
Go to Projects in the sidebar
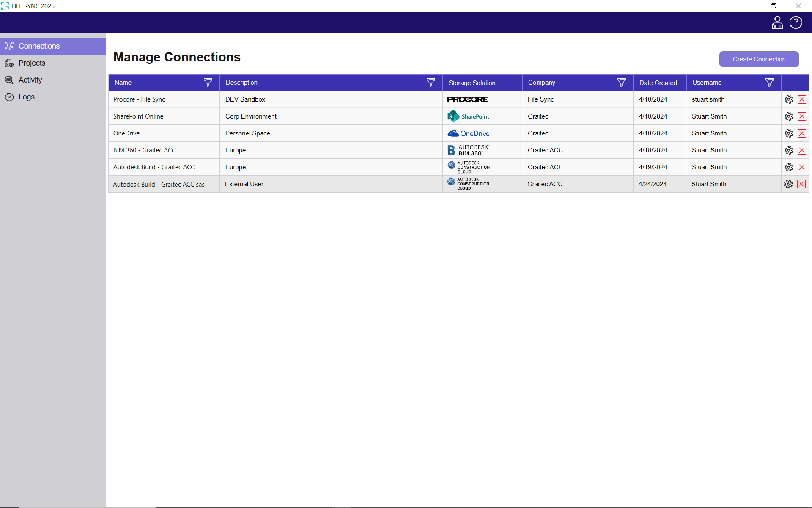tap(32, 63)
